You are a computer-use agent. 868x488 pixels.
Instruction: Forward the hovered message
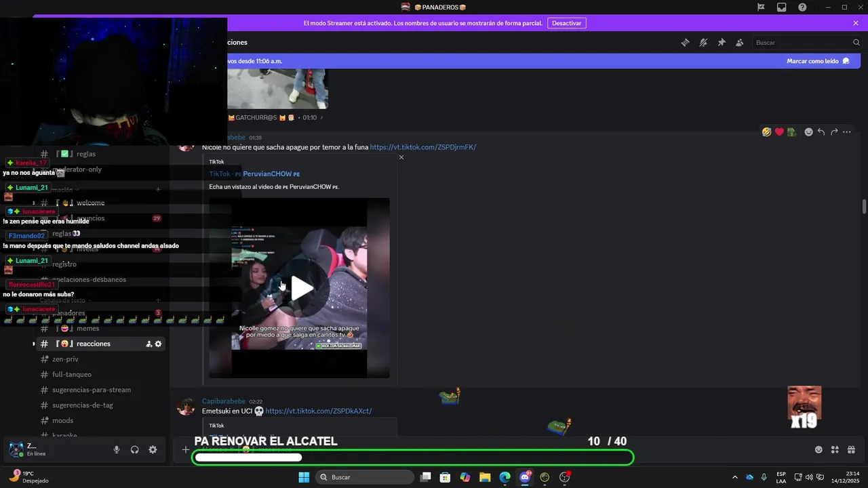pyautogui.click(x=834, y=132)
